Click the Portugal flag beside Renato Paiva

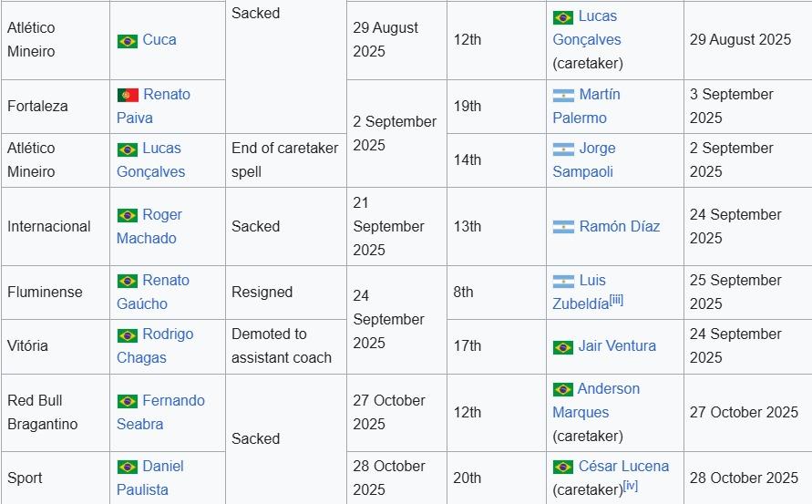point(128,95)
